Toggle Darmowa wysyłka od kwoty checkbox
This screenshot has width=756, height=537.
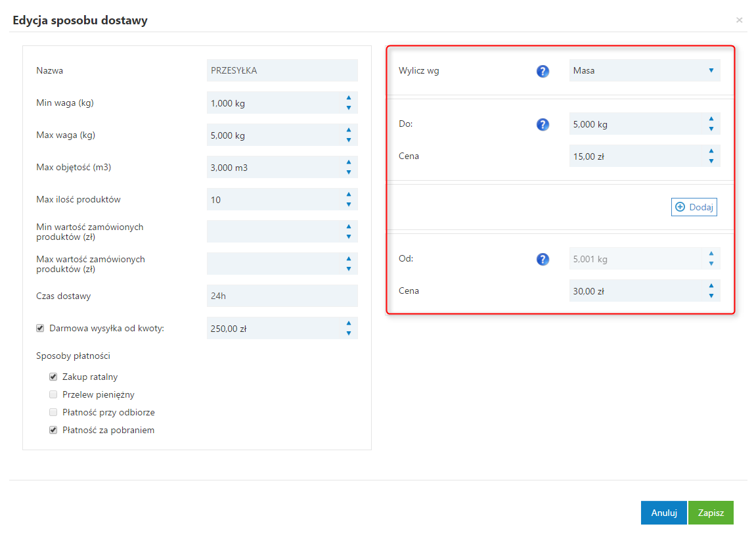click(x=40, y=328)
